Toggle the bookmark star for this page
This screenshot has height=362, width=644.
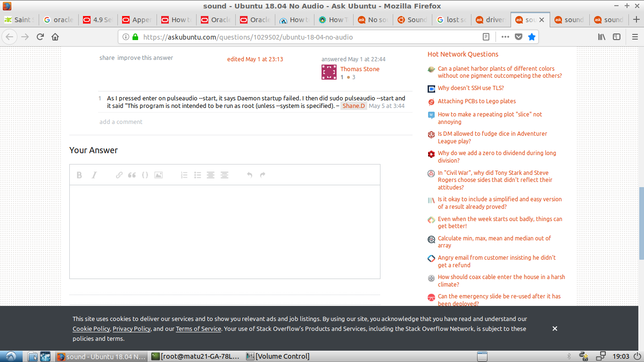[532, 37]
